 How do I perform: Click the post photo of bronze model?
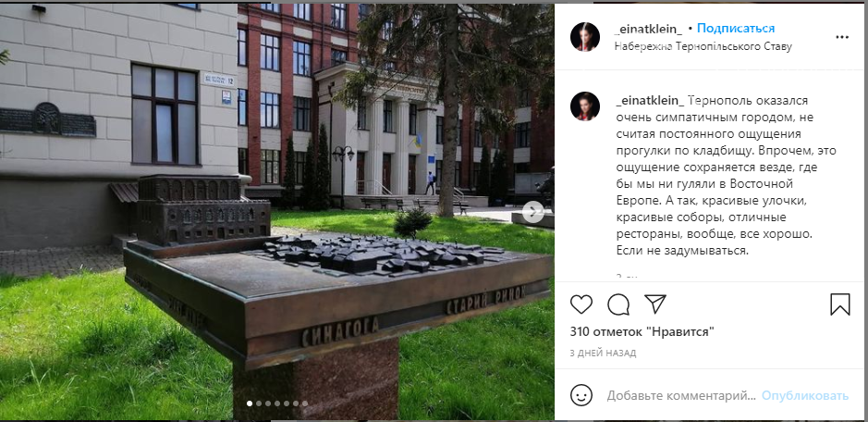click(x=276, y=211)
